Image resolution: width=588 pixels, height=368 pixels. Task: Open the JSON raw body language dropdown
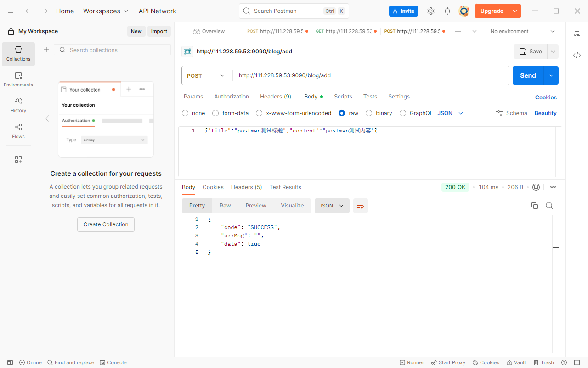450,113
